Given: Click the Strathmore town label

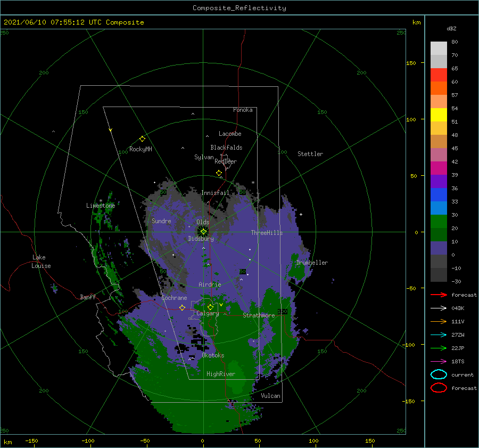Looking at the screenshot, I should tap(259, 315).
